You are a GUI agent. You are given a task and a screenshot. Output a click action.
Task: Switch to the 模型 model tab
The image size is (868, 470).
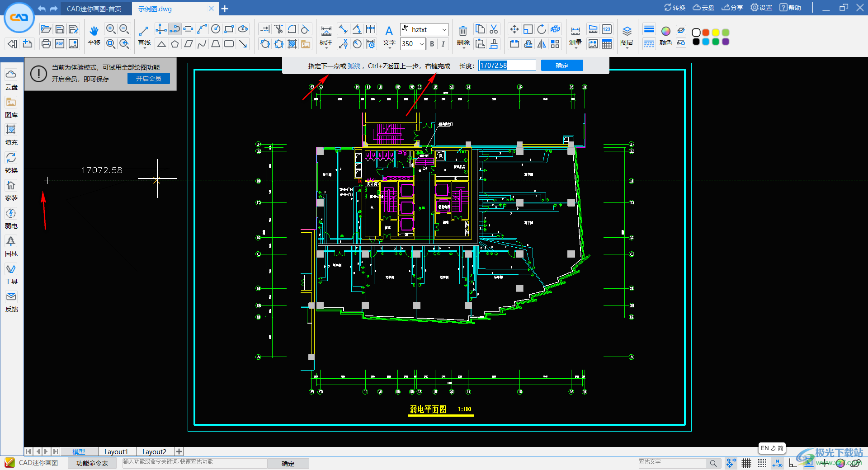[x=79, y=451]
